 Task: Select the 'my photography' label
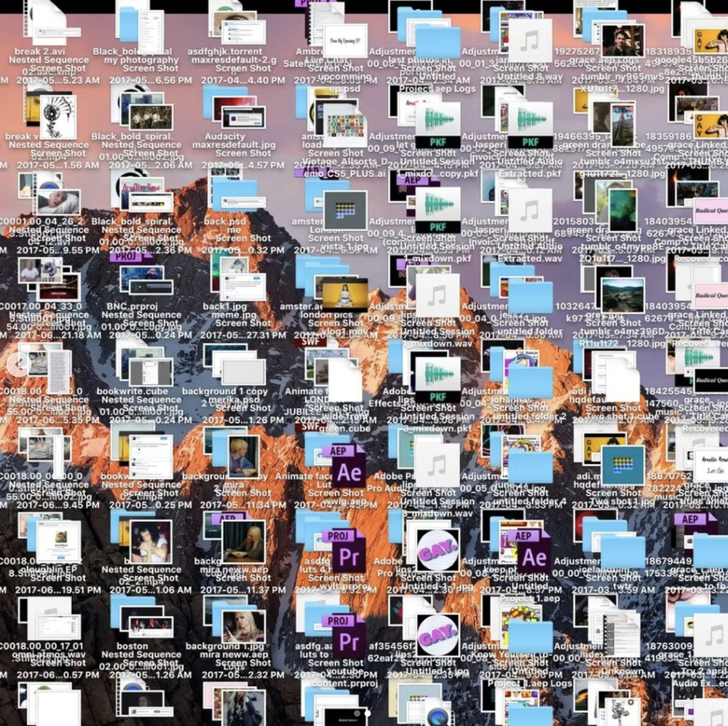click(141, 60)
